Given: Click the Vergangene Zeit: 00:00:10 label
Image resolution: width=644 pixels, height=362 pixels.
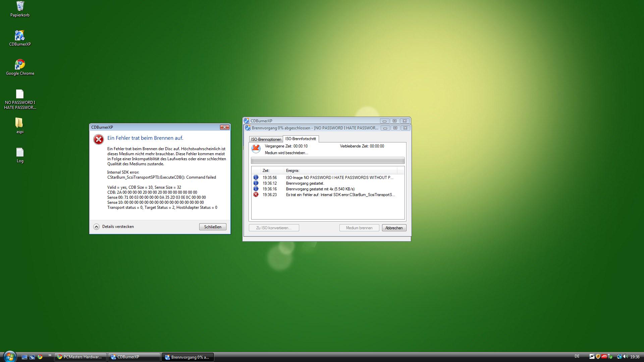Looking at the screenshot, I should 286,146.
